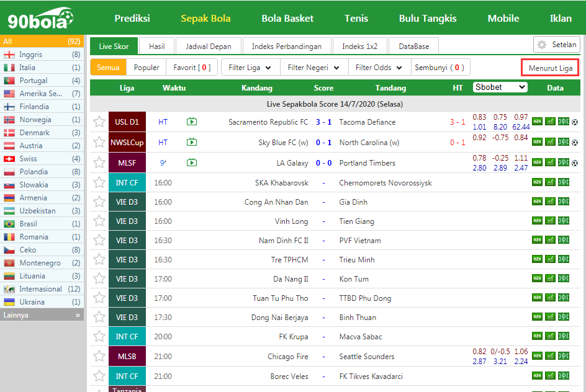The width and height of the screenshot is (586, 392).
Task: Click the 90bola logo
Action: tap(40, 18)
